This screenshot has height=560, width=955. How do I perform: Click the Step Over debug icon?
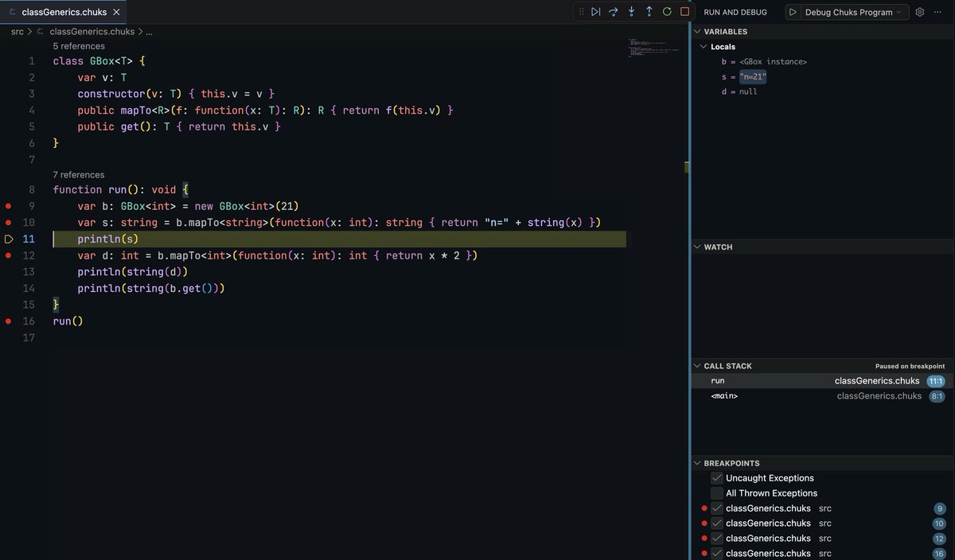point(614,12)
